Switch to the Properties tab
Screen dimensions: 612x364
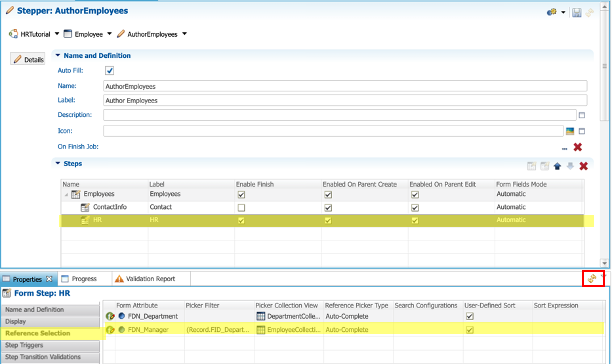(27, 279)
